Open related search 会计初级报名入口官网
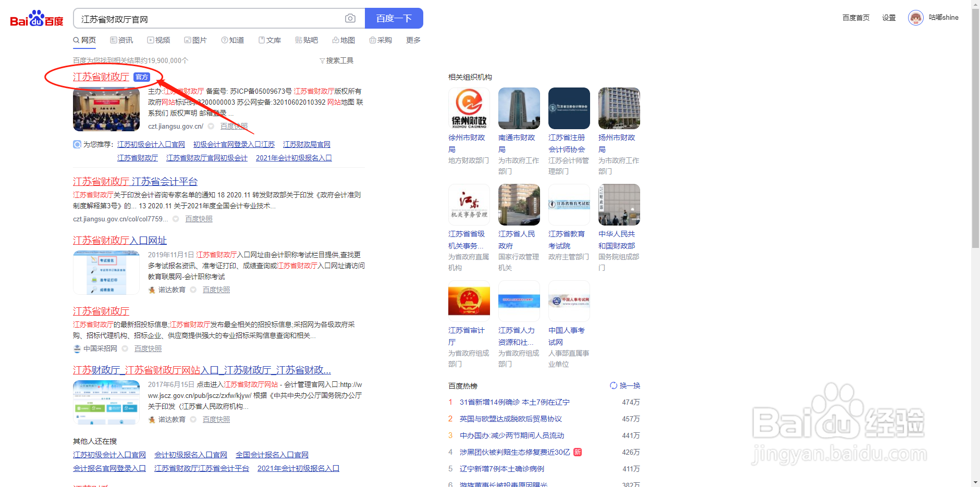The width and height of the screenshot is (980, 487). tap(191, 455)
